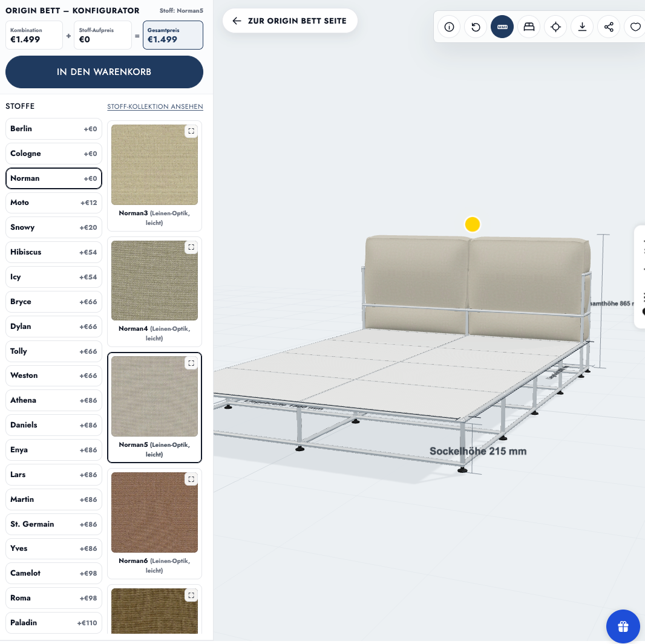Click In den Warenkorb button
Viewport: 645px width, 644px height.
click(104, 72)
